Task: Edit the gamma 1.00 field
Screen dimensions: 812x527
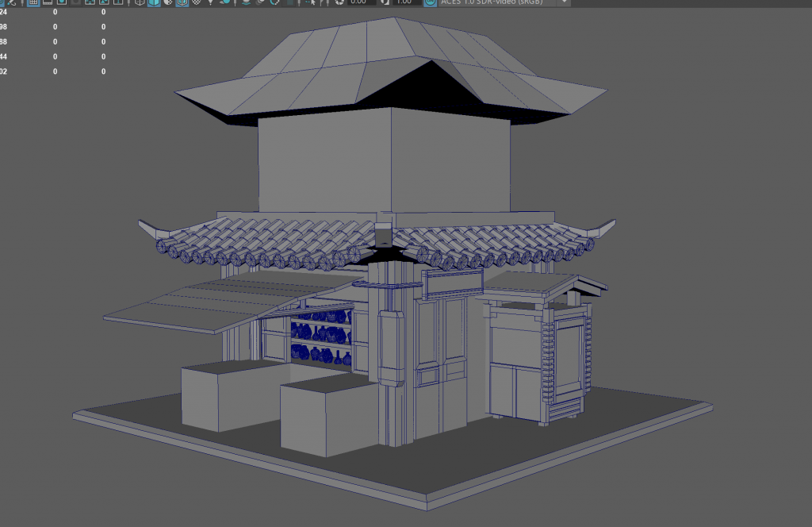Action: (x=407, y=2)
